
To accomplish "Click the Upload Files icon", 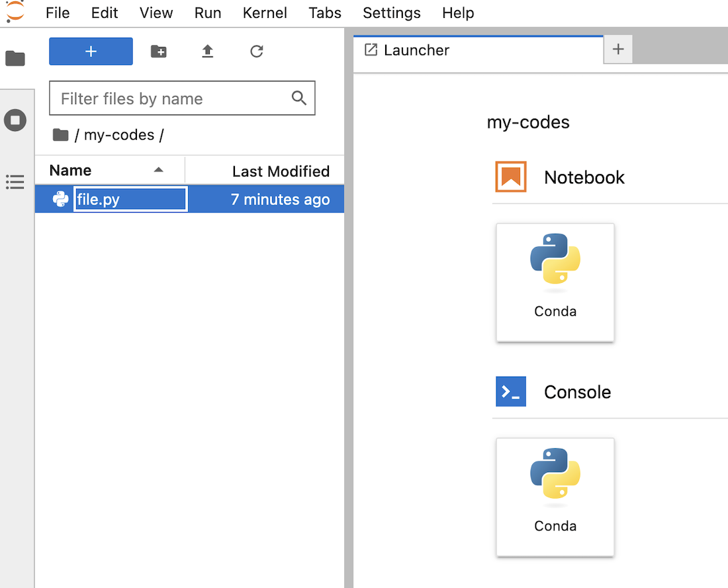I will pyautogui.click(x=208, y=52).
